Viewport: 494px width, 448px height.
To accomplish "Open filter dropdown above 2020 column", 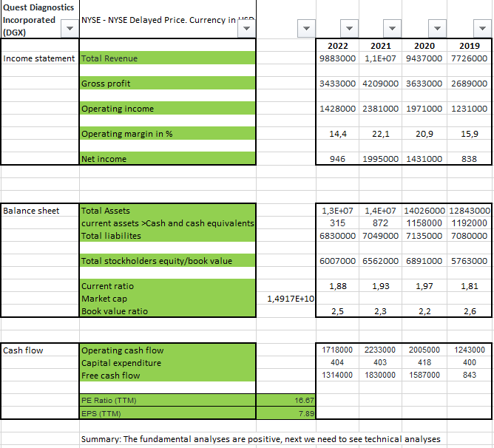I will (x=437, y=29).
